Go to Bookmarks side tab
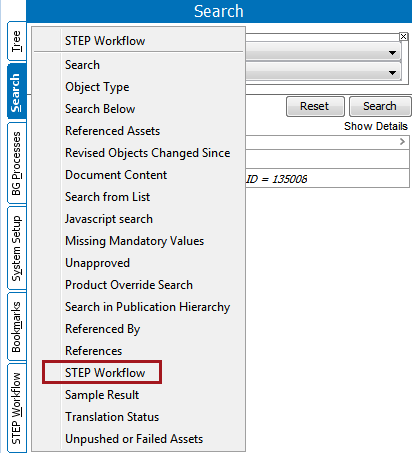 pyautogui.click(x=16, y=327)
